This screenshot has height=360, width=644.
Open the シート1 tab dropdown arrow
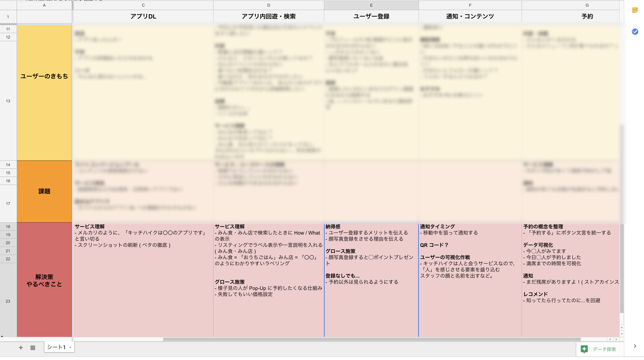click(70, 347)
